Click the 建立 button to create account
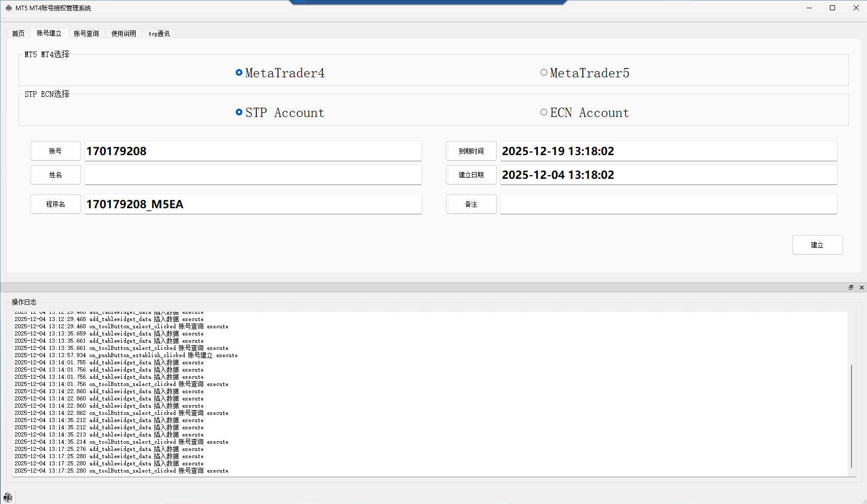The width and height of the screenshot is (867, 504). [x=817, y=245]
